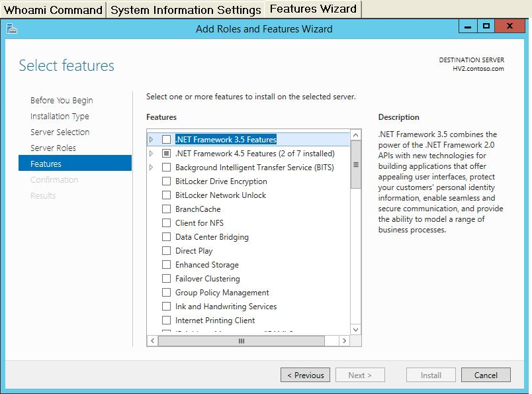
Task: Open the System Information Settings tab
Action: 186,10
